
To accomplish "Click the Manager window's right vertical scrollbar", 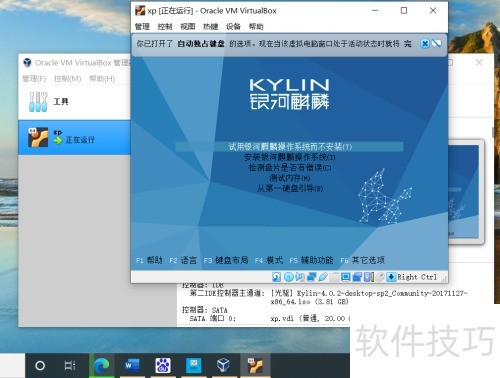I will (493, 132).
